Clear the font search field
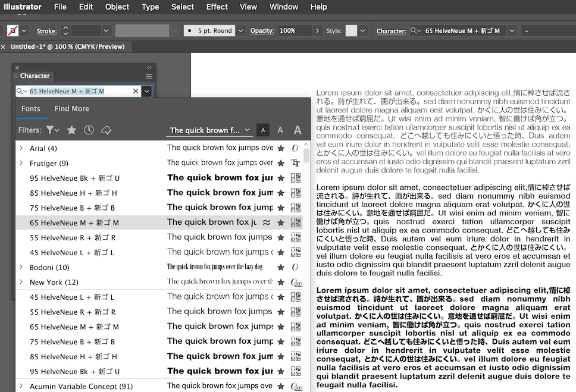Viewport: 576px width, 392px height. coord(136,91)
